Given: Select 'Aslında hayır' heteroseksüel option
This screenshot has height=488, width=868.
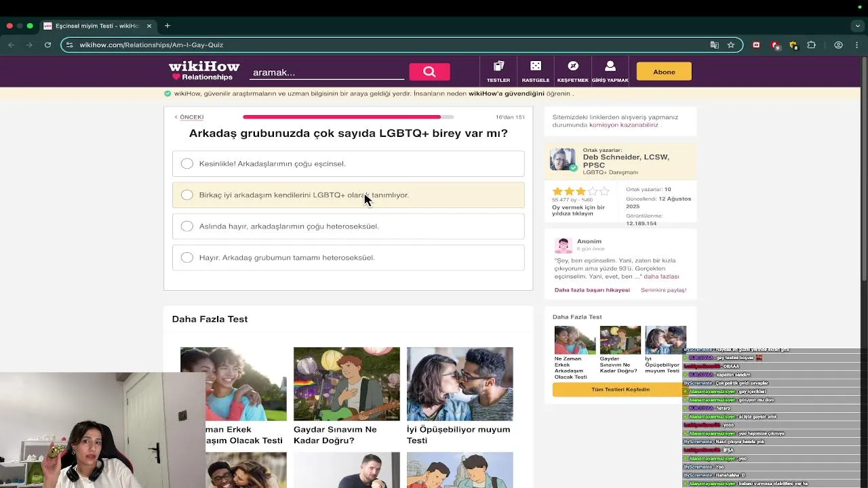Looking at the screenshot, I should tap(348, 226).
